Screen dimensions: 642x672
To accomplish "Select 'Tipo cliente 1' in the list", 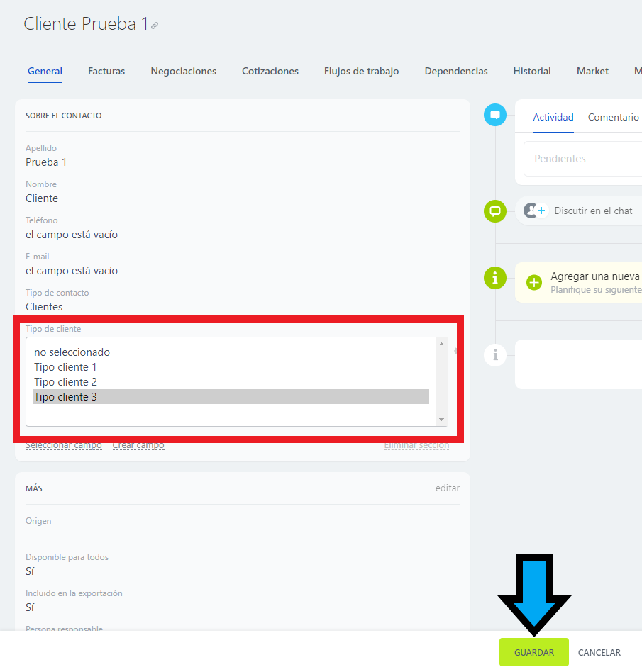I will pos(65,367).
